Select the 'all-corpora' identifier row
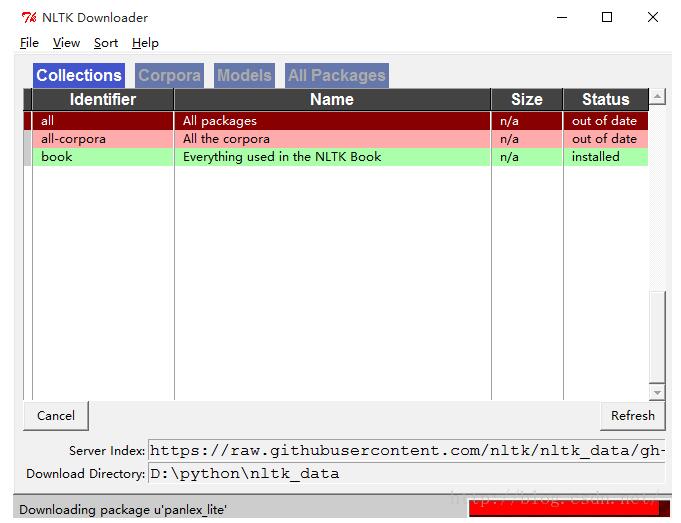The height and width of the screenshot is (523, 681). (x=102, y=139)
